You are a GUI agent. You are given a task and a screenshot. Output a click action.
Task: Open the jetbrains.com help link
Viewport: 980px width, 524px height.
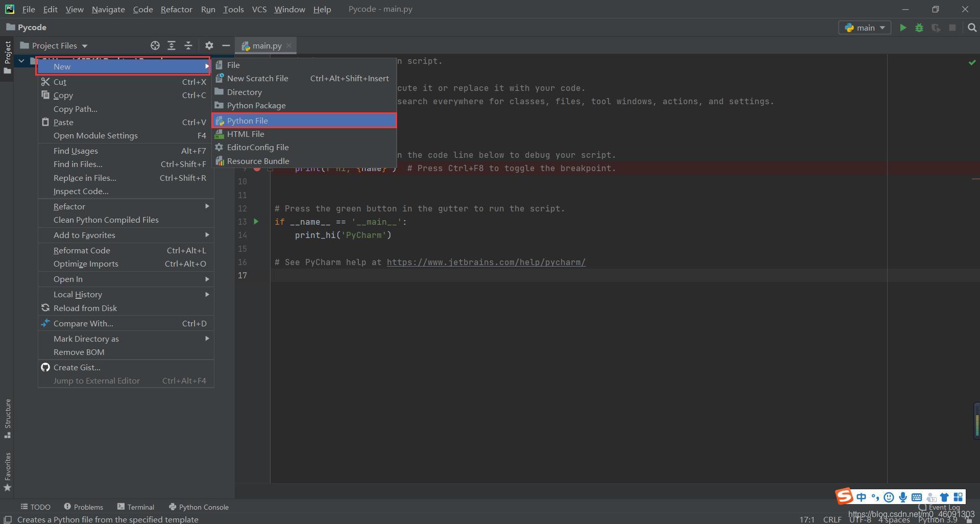pos(486,262)
